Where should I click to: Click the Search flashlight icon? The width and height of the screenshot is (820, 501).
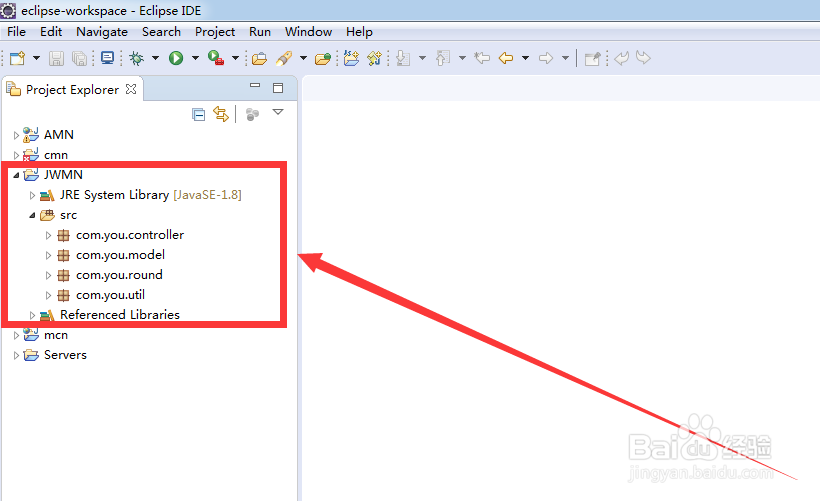tap(283, 58)
